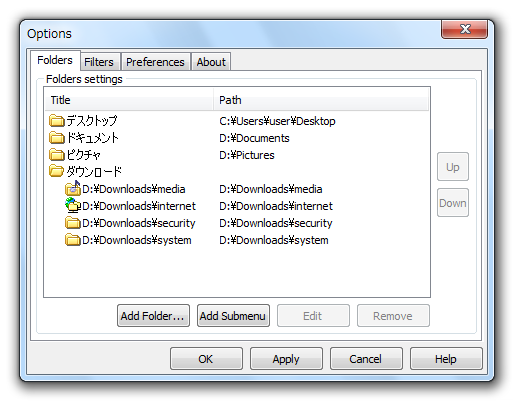This screenshot has height=403, width=517.
Task: Click the Path column header
Action: coord(321,100)
